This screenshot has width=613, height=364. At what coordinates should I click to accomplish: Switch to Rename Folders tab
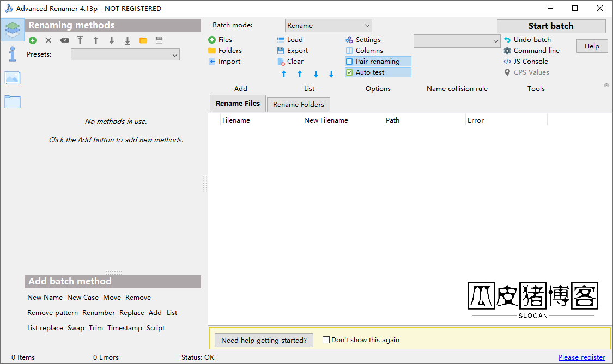tap(298, 105)
